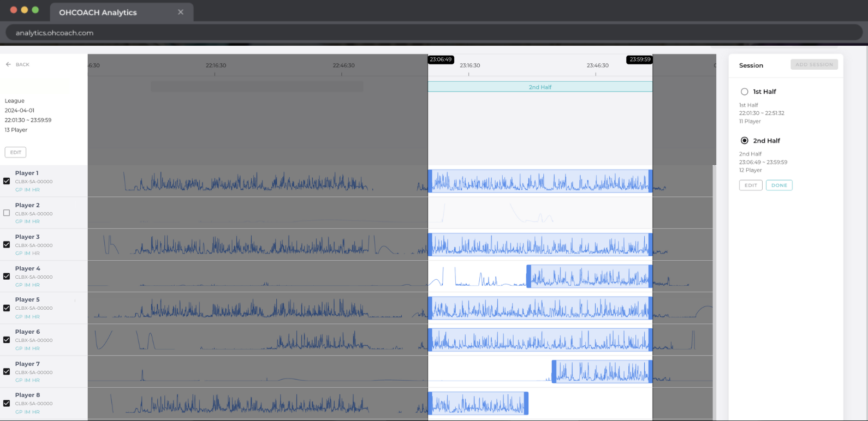Click the 23:46:30 label on the time ruler
868x421 pixels.
click(597, 65)
